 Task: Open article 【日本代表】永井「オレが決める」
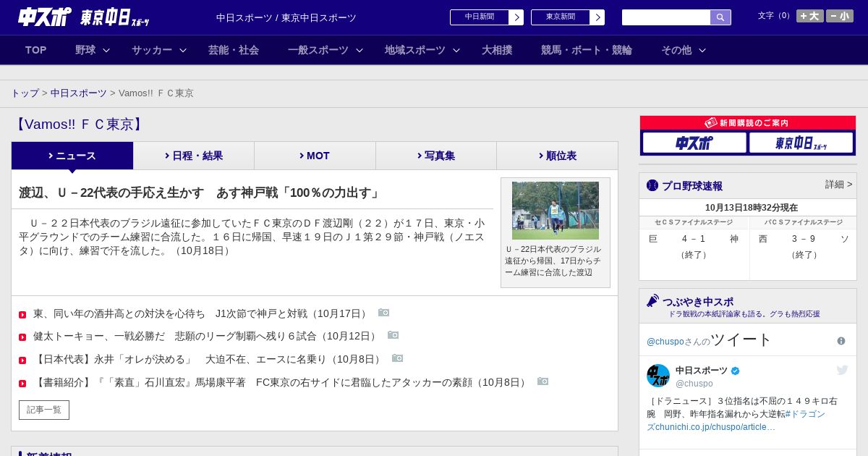(x=209, y=359)
